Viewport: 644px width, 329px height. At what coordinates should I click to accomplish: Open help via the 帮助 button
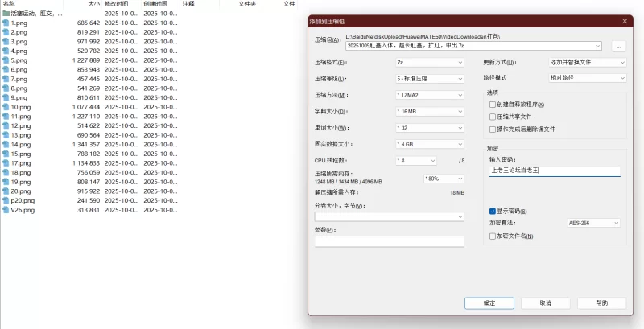click(601, 303)
